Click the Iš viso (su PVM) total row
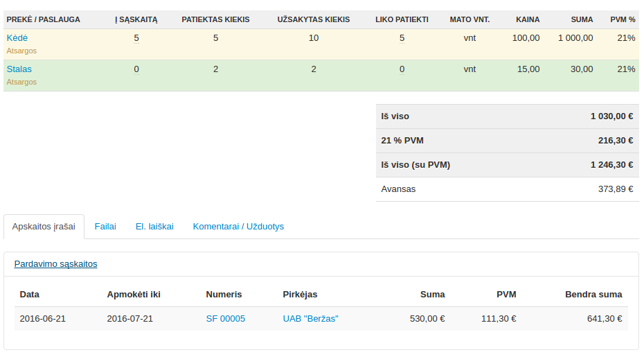This screenshot has width=644, height=357. point(507,165)
